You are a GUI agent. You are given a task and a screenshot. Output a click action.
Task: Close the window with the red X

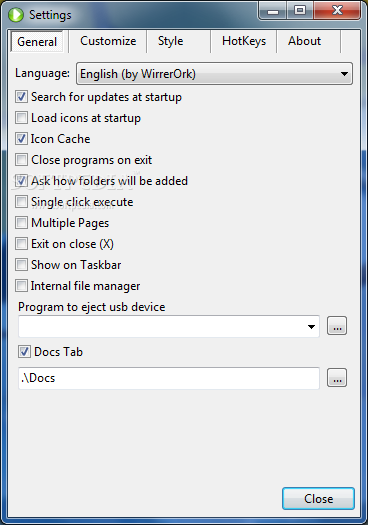(x=337, y=11)
